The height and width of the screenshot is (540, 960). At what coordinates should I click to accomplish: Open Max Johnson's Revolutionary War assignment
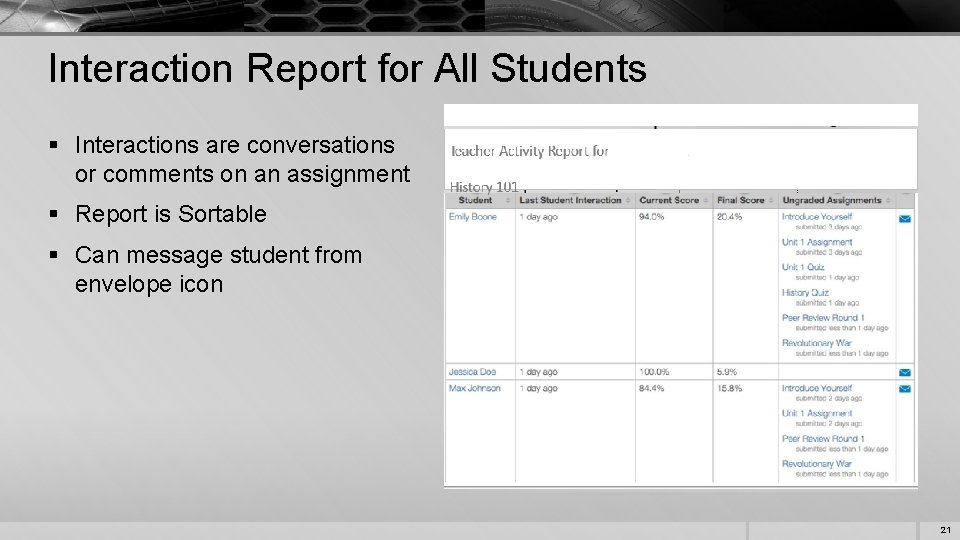pos(817,463)
